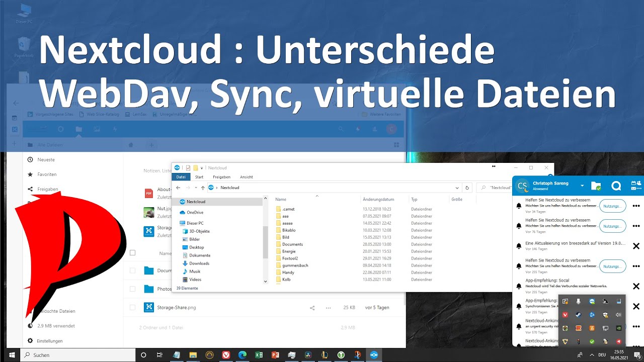The height and width of the screenshot is (362, 644).
Task: Open Favoriten in Nextcloud web sidebar
Action: tap(47, 174)
